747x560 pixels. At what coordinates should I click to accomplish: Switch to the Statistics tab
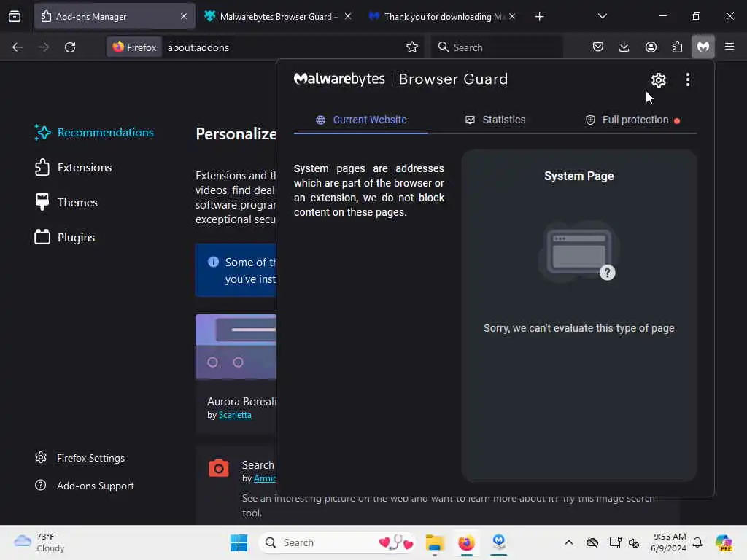495,120
